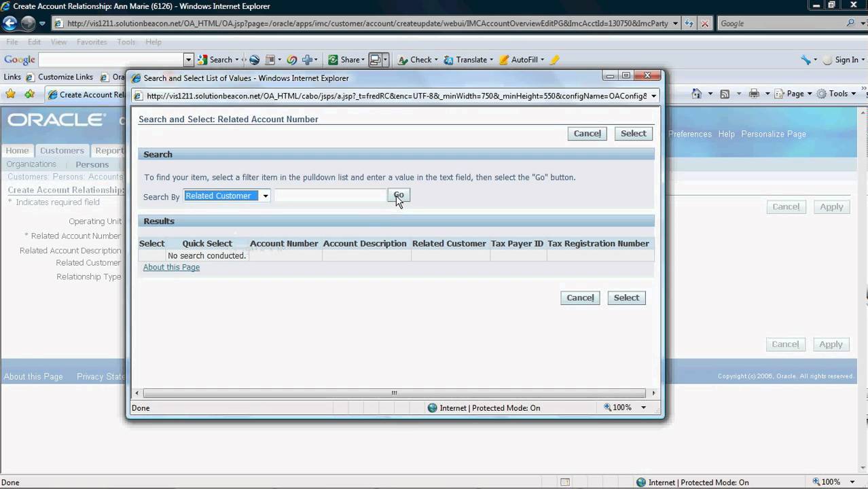The image size is (868, 489).
Task: Click the popup zoom magnifier icon
Action: point(608,407)
